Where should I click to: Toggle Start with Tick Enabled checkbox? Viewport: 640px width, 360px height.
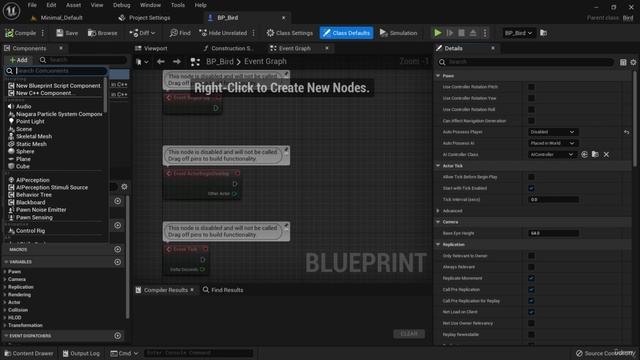[x=531, y=188]
